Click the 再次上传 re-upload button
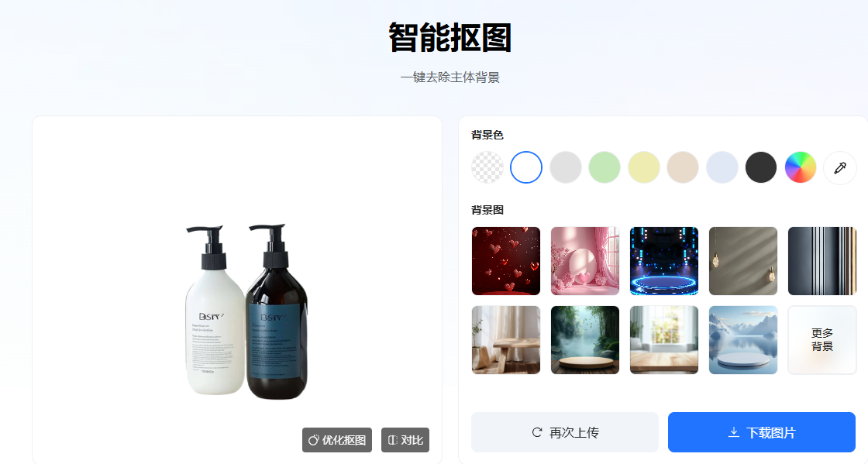Screen dimensions: 868x464 [x=565, y=432]
